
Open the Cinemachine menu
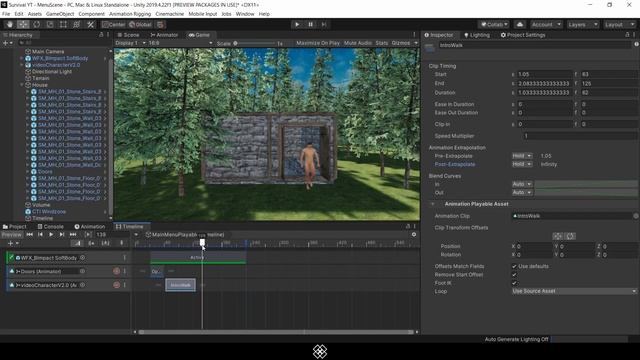pyautogui.click(x=169, y=14)
